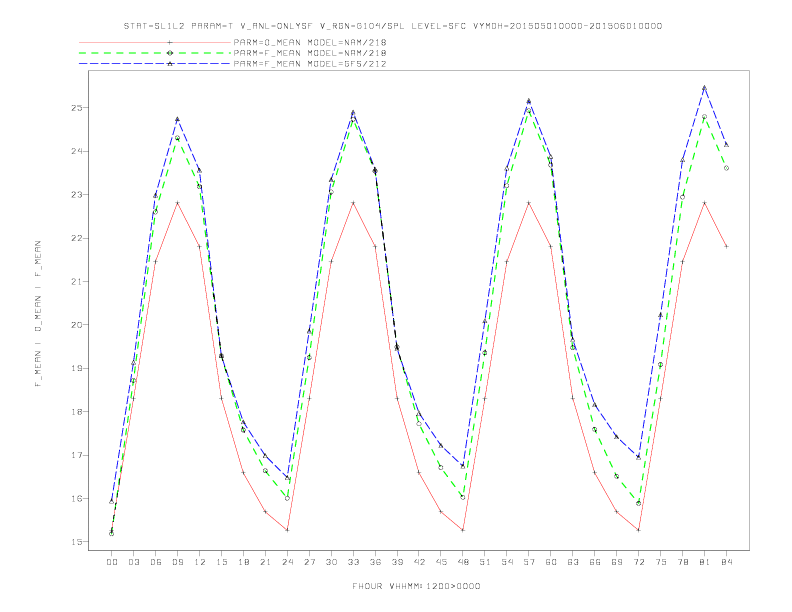Click x-axis tick label 00
Viewport: 792px width, 612px height.
pyautogui.click(x=112, y=562)
